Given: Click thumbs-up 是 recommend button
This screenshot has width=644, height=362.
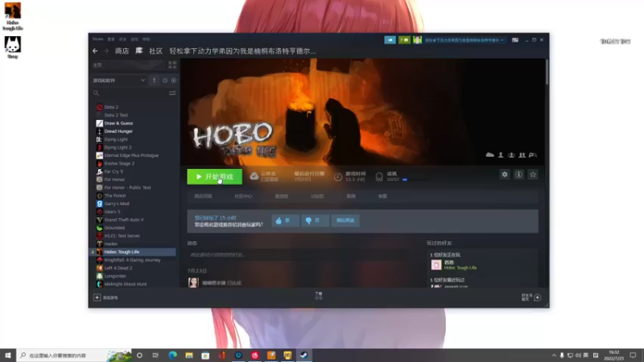Looking at the screenshot, I should [x=285, y=220].
